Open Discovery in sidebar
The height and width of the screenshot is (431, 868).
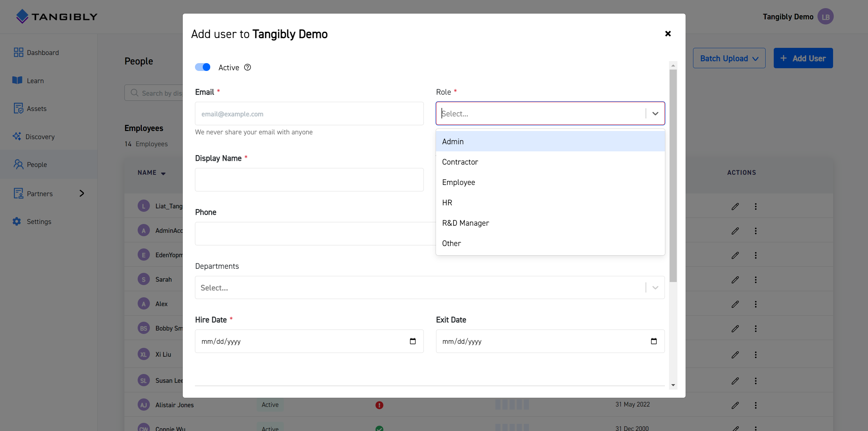click(34, 136)
